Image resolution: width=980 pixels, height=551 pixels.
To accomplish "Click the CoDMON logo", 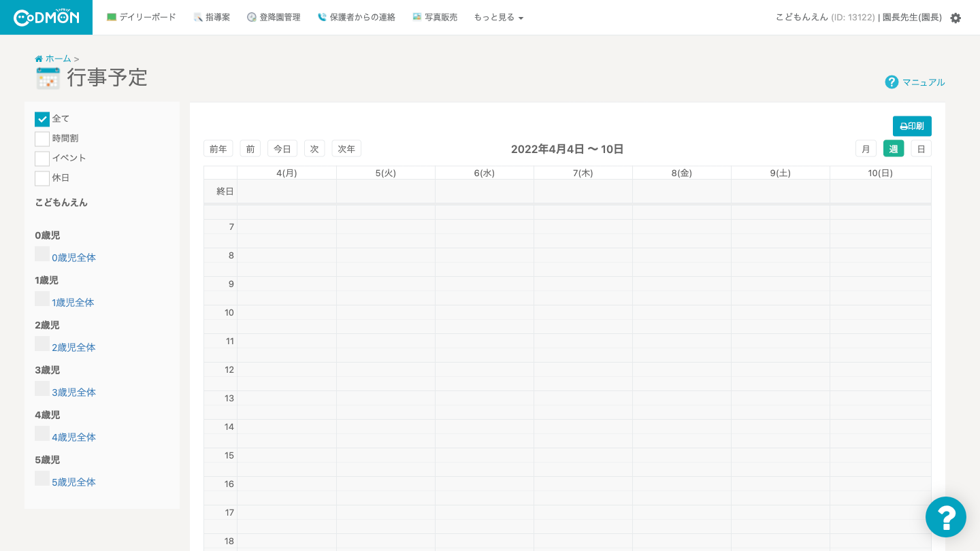I will pos(46,17).
